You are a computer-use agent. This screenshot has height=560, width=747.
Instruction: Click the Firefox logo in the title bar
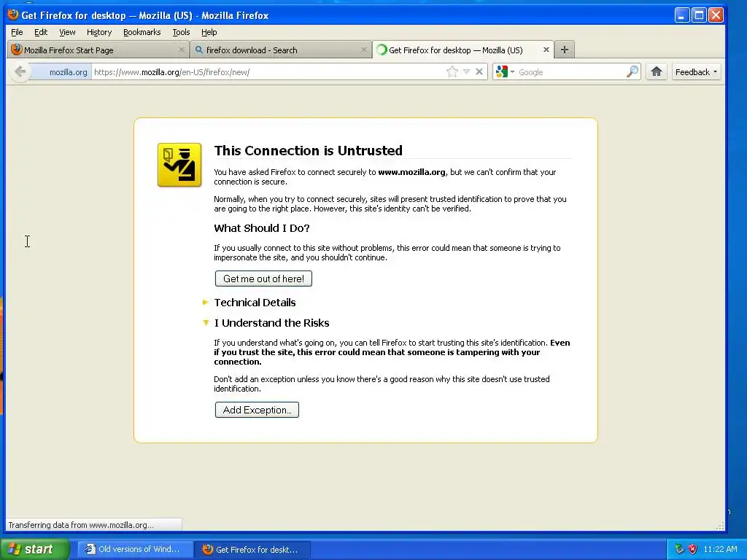tap(13, 15)
